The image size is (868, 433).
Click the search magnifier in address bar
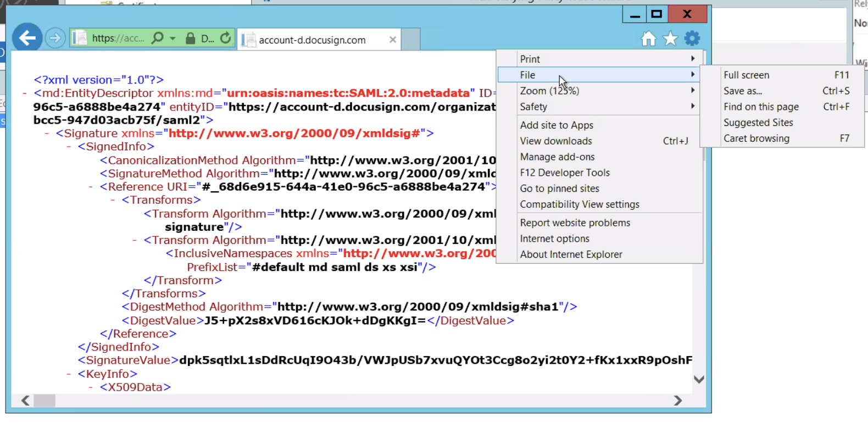click(158, 38)
